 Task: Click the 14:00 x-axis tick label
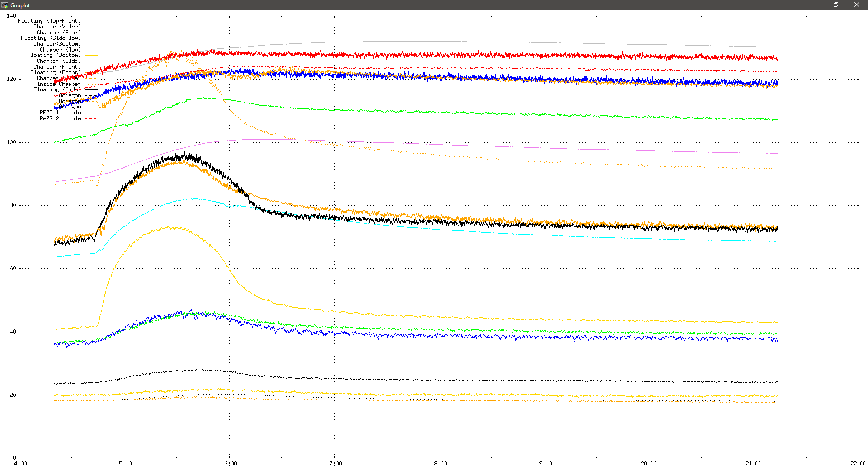coord(19,464)
